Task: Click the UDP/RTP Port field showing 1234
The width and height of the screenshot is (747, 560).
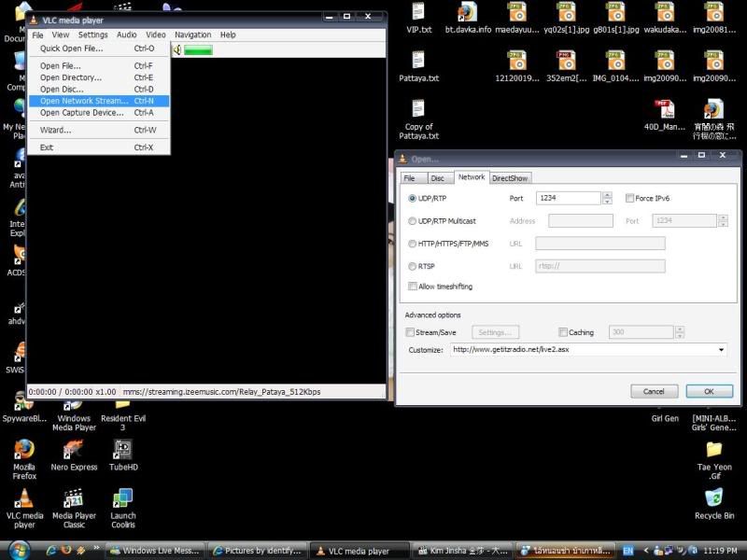Action: [569, 198]
